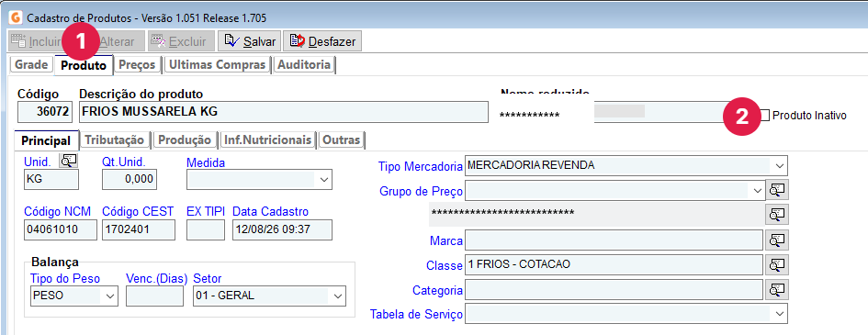Click the Incluir toolbar button
The width and height of the screenshot is (868, 335).
(38, 41)
